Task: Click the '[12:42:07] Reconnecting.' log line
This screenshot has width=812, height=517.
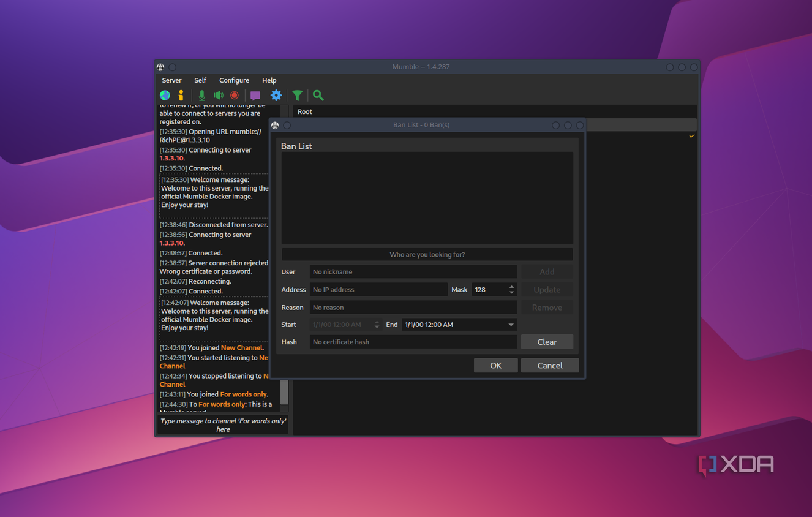Action: click(195, 282)
